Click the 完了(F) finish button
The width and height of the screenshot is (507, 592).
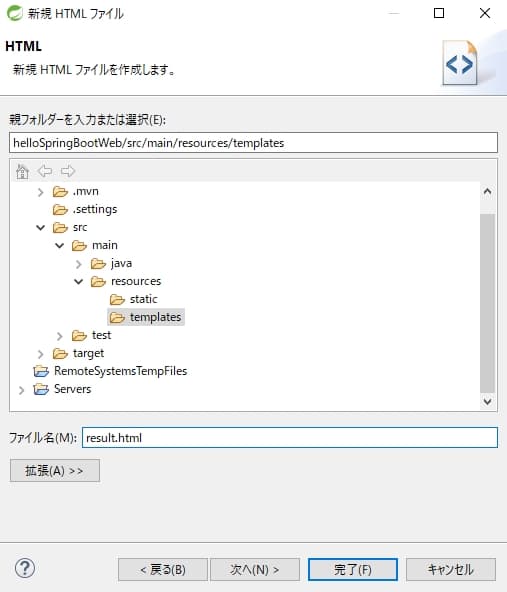tap(353, 569)
